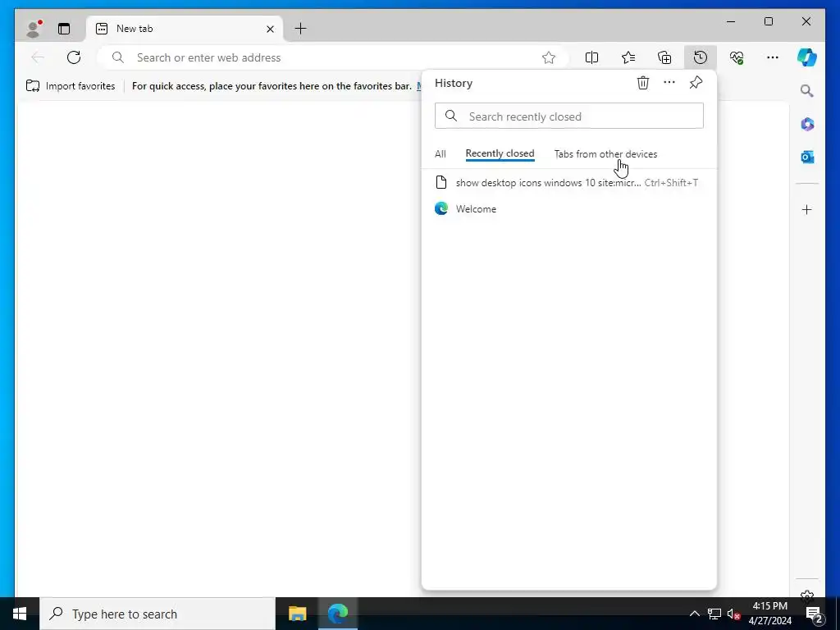Open the tab actions menu icon
840x630 pixels.
click(x=64, y=29)
